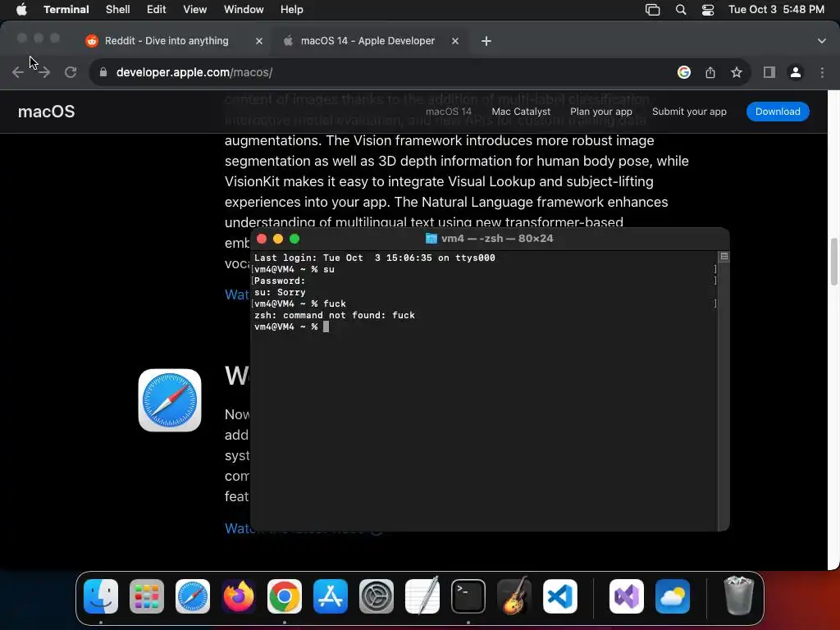Image resolution: width=840 pixels, height=630 pixels.
Task: Bookmark this page with the star
Action: [x=737, y=72]
